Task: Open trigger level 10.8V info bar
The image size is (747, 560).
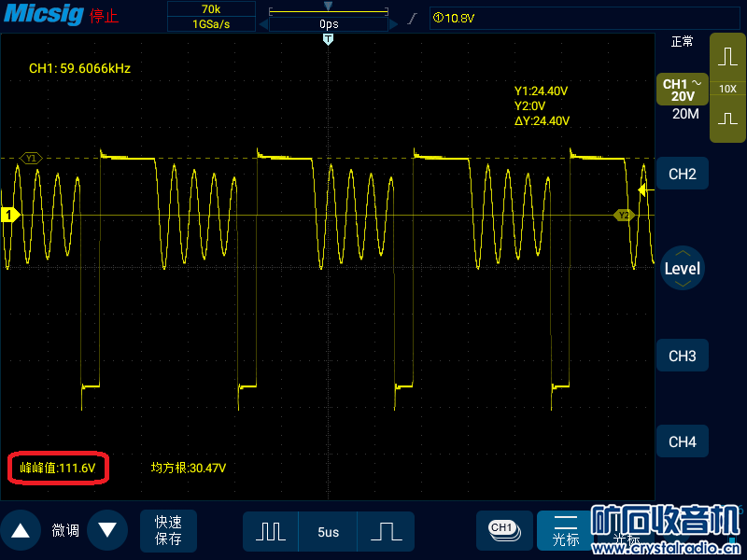Action: [585, 18]
